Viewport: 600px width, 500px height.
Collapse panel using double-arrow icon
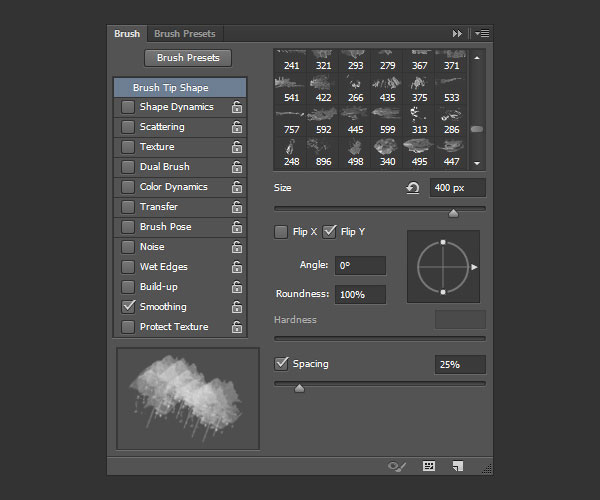click(457, 34)
